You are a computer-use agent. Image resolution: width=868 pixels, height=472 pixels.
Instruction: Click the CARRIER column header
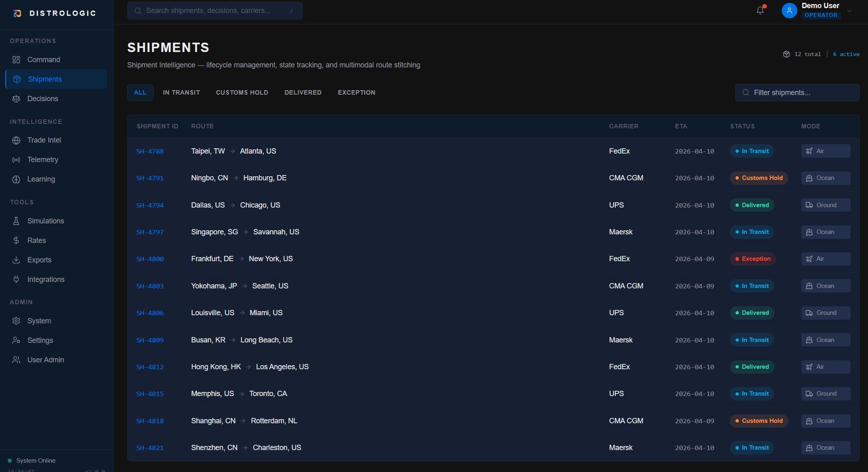(624, 126)
